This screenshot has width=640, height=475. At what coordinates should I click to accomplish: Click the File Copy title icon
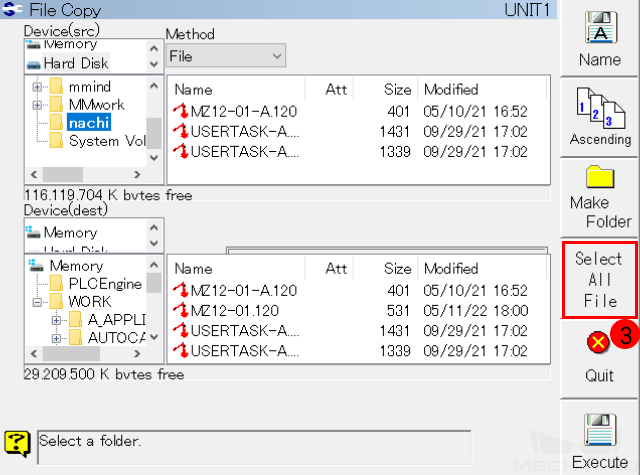(x=12, y=9)
